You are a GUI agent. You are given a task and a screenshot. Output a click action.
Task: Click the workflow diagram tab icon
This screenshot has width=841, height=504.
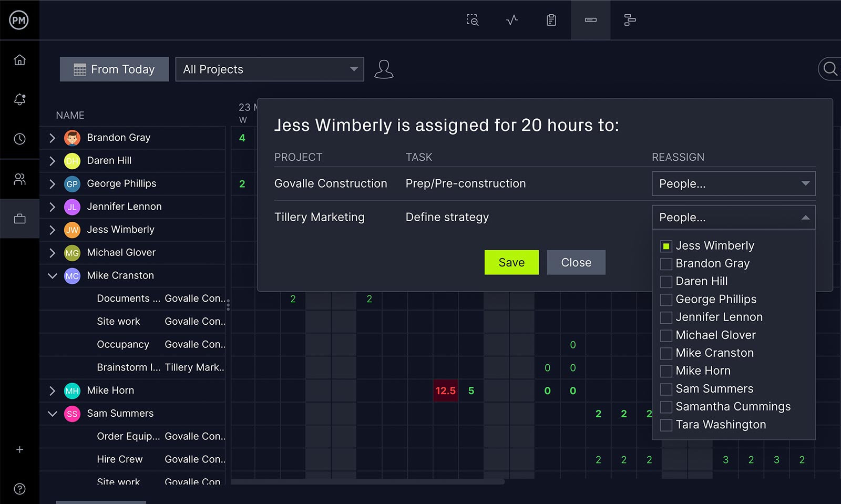pyautogui.click(x=630, y=20)
